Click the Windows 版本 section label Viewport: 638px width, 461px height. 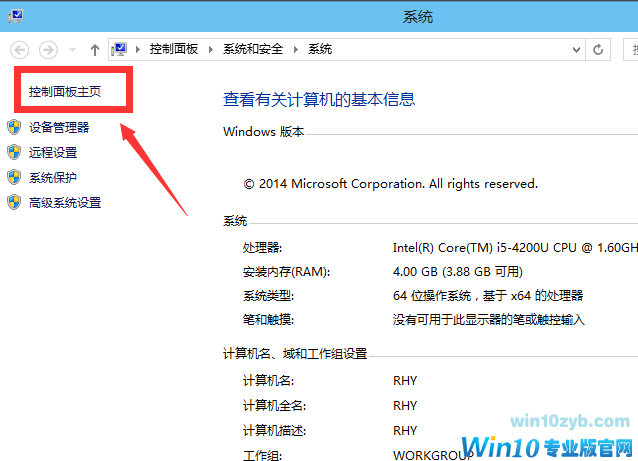[x=264, y=132]
